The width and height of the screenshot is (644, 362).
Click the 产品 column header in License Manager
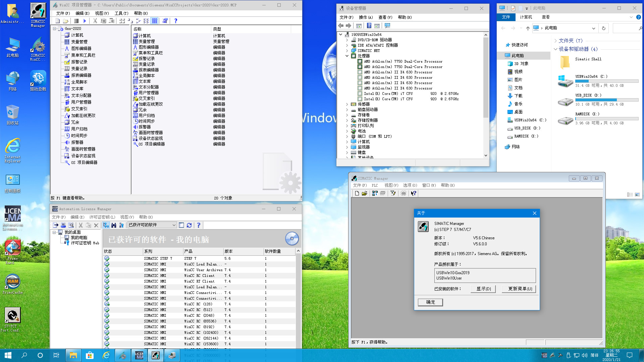coord(203,251)
